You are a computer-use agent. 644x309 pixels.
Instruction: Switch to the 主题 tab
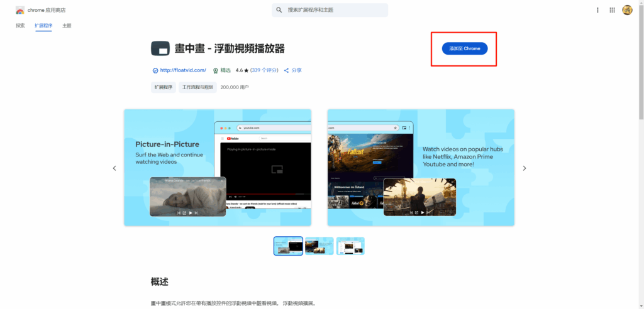click(67, 26)
